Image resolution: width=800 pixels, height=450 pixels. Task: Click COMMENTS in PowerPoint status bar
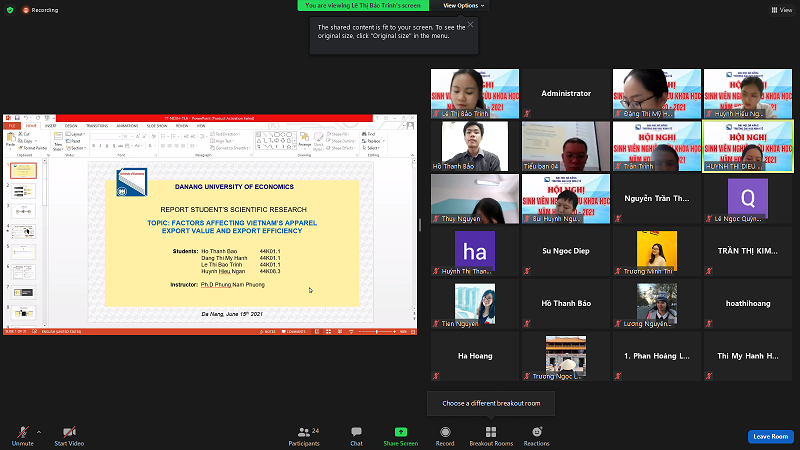294,332
